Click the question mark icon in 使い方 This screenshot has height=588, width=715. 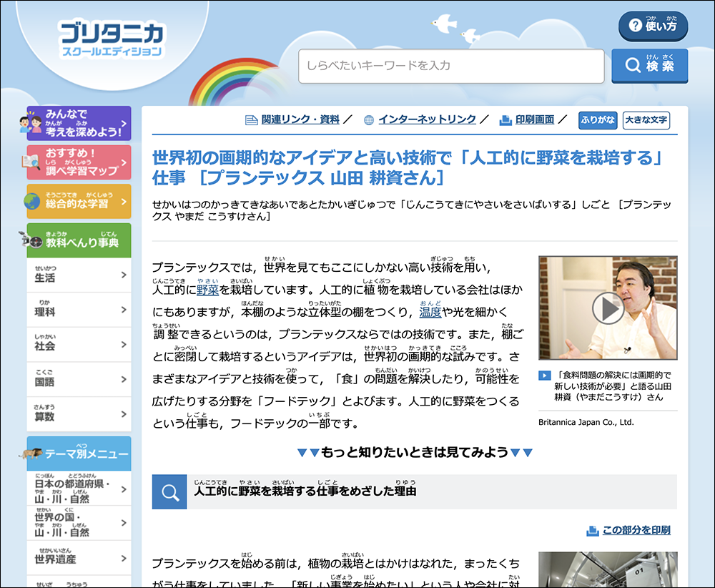click(x=635, y=26)
